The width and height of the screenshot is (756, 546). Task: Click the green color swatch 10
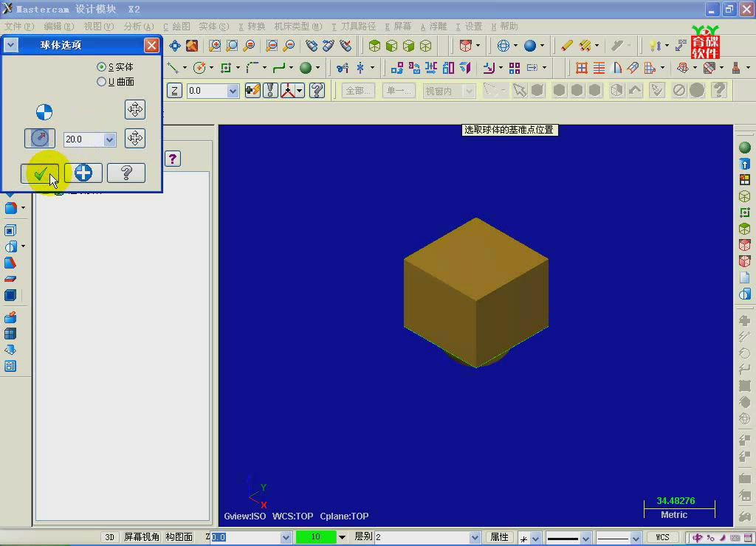pyautogui.click(x=316, y=537)
